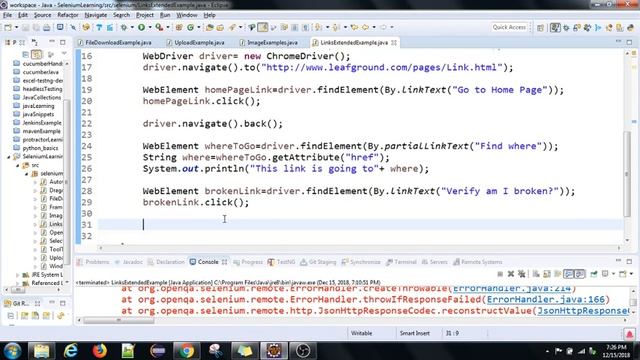The height and width of the screenshot is (360, 640).
Task: Click the Print toolbar icon
Action: 47,27
